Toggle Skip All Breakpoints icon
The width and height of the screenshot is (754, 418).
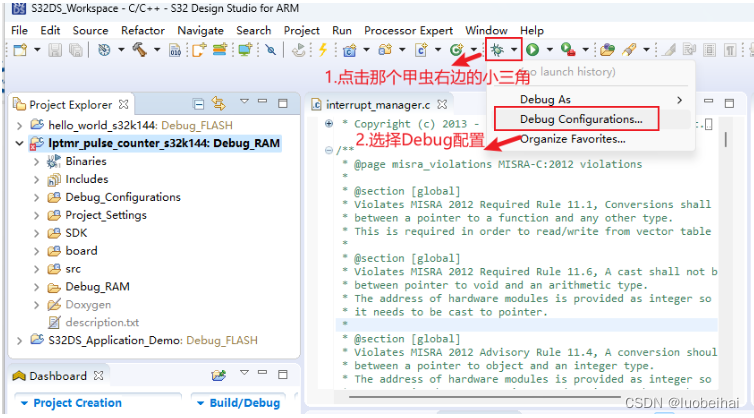[271, 50]
